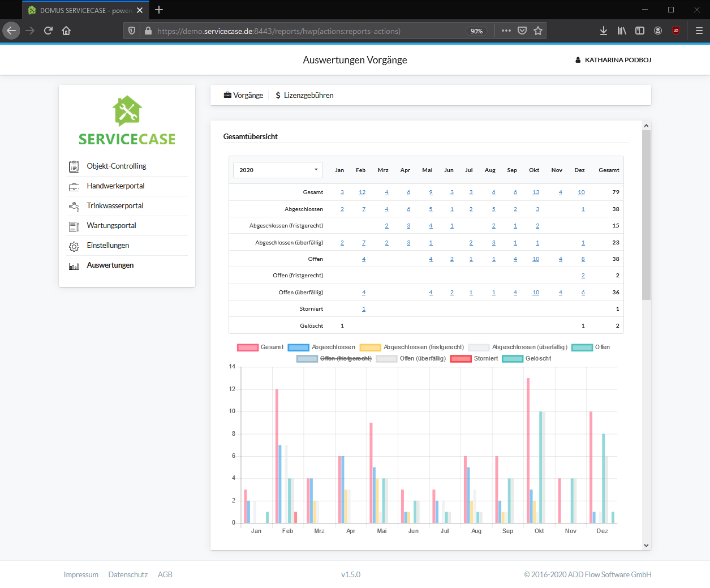Click Gesamt value 12 for Feb

[x=362, y=192]
